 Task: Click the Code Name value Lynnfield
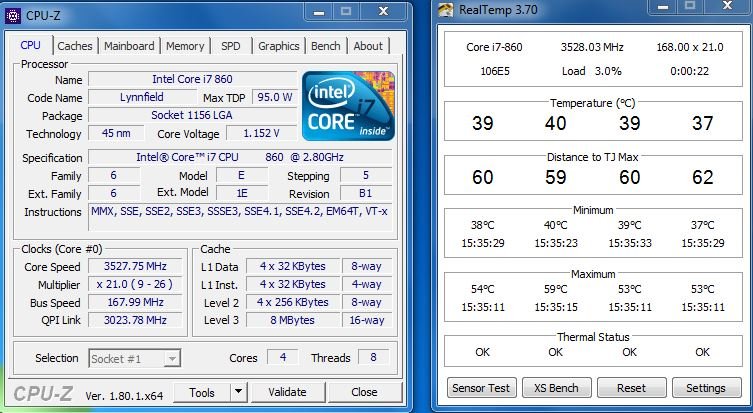pyautogui.click(x=142, y=97)
